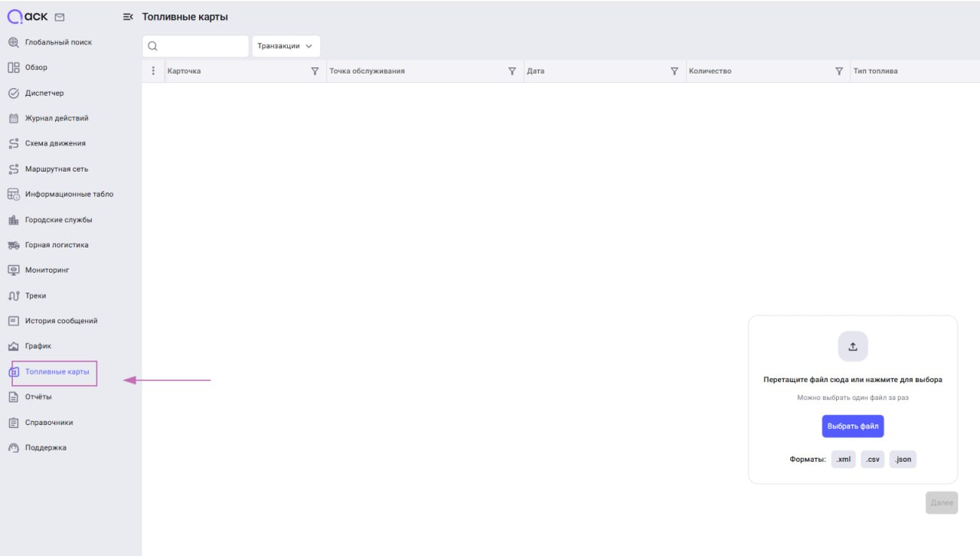Go to Треки section
980x556 pixels.
35,296
